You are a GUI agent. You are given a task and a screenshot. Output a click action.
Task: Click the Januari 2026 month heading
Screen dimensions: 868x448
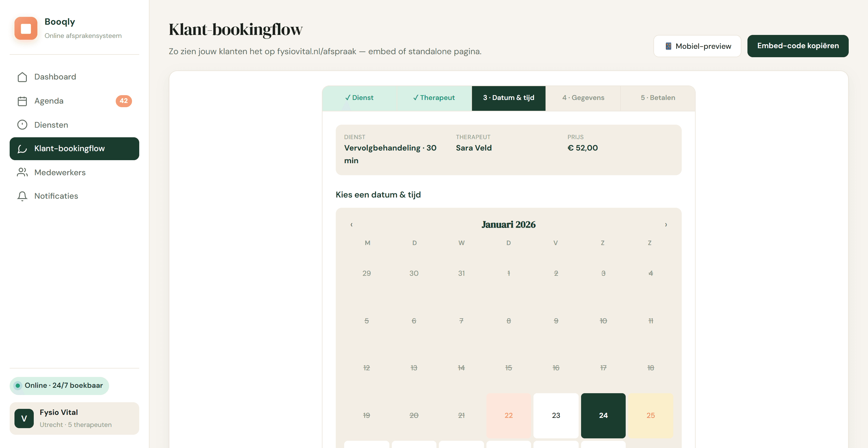tap(508, 225)
